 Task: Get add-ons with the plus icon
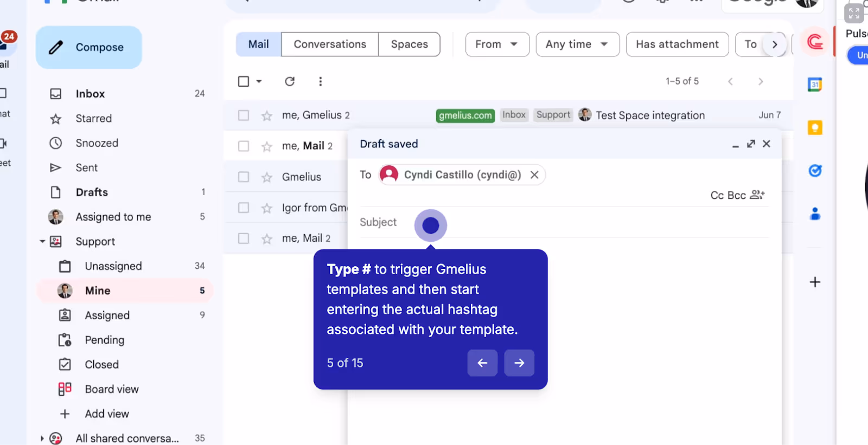tap(815, 282)
